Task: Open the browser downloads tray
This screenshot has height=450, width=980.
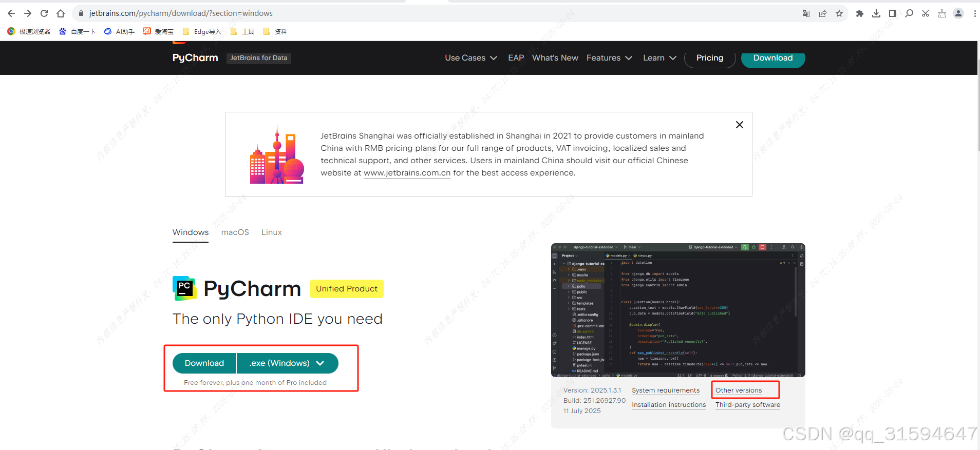Action: [x=876, y=13]
